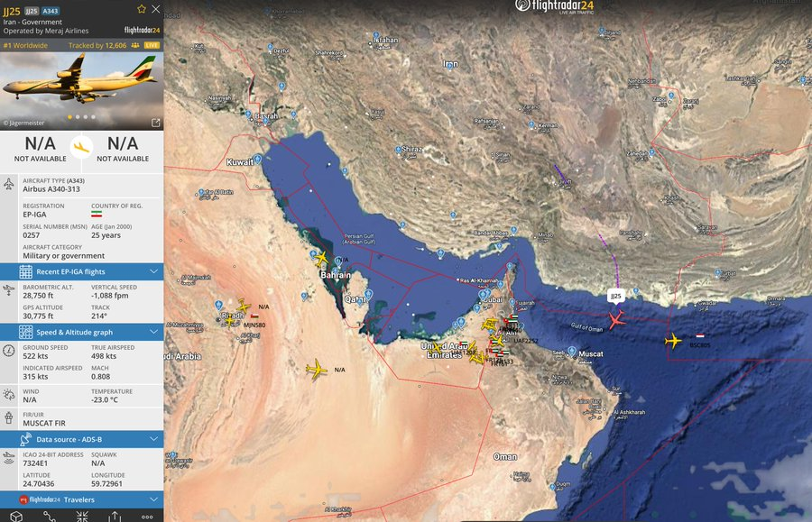This screenshot has width=812, height=522.
Task: Show flight route with the route icon
Action: 50,517
